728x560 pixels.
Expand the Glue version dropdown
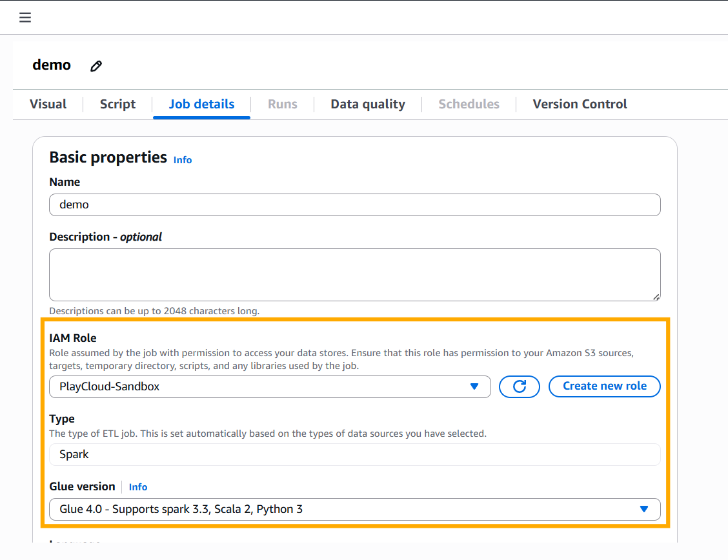355,510
